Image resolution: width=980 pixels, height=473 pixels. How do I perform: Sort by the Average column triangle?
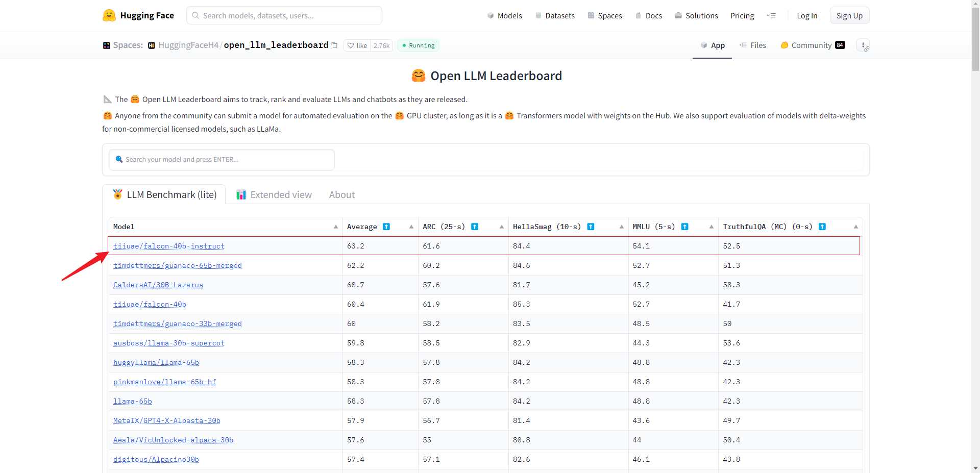pyautogui.click(x=411, y=227)
